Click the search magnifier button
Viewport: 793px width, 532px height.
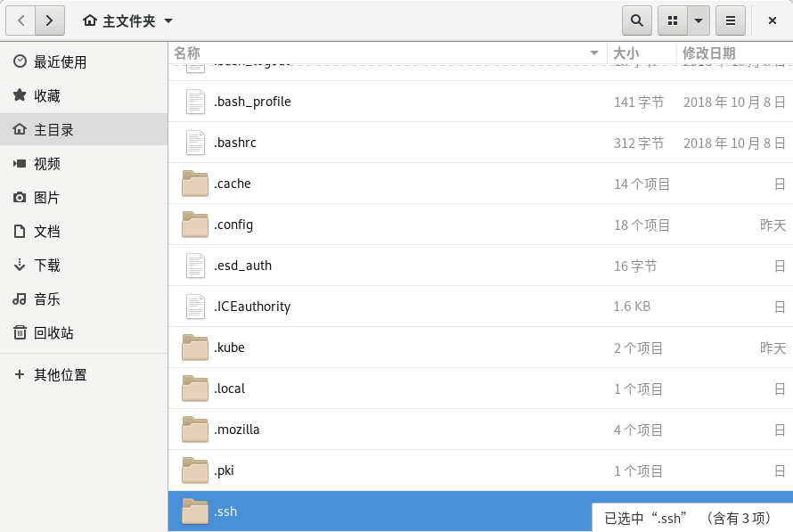click(x=637, y=20)
